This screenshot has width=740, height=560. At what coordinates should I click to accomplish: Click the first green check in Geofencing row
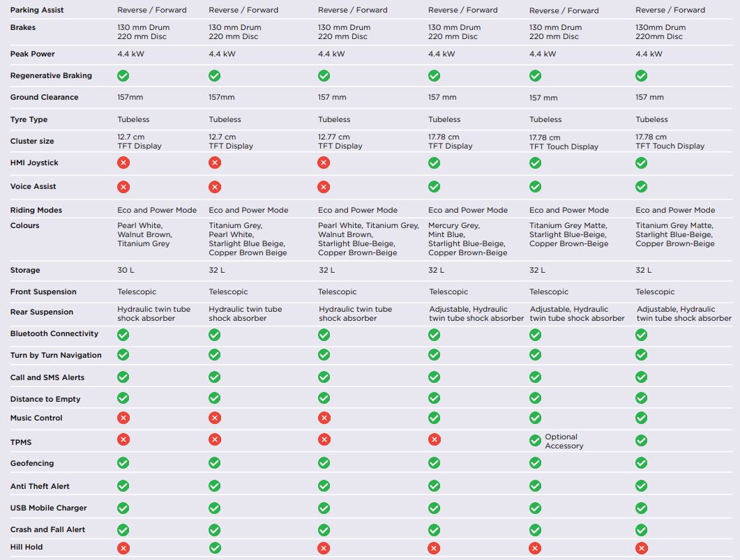point(123,462)
